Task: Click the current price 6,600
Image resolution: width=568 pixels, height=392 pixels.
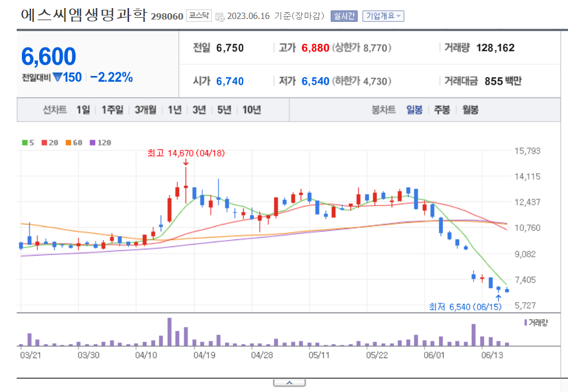Action: 48,57
